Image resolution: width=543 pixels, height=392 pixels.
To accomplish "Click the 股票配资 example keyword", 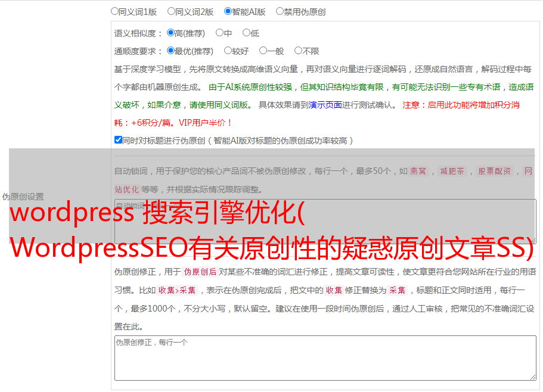I will click(495, 171).
